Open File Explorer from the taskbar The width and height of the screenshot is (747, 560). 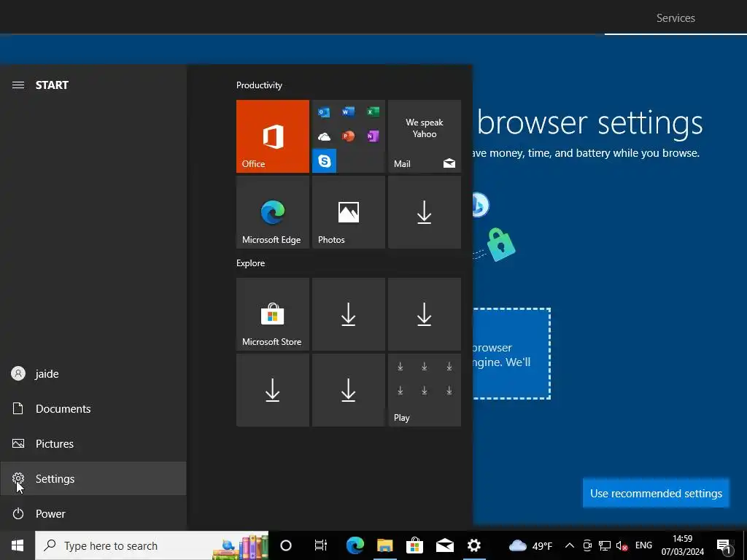pos(385,545)
